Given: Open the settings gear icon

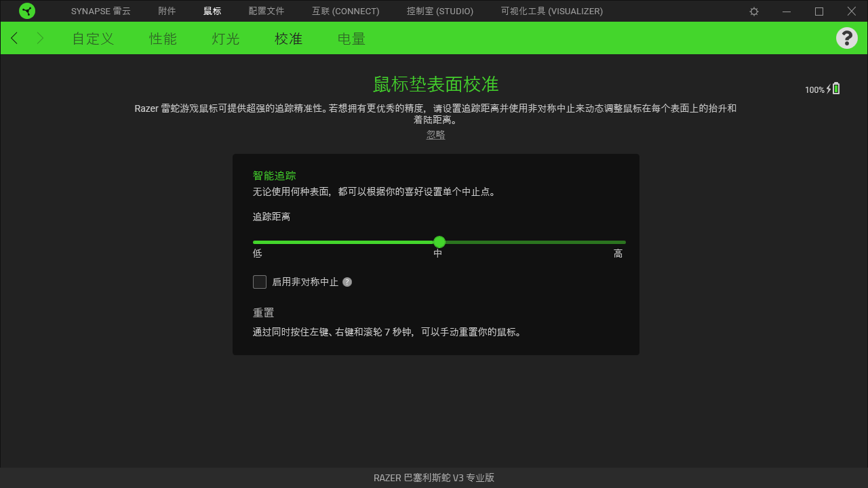Looking at the screenshot, I should click(x=754, y=12).
